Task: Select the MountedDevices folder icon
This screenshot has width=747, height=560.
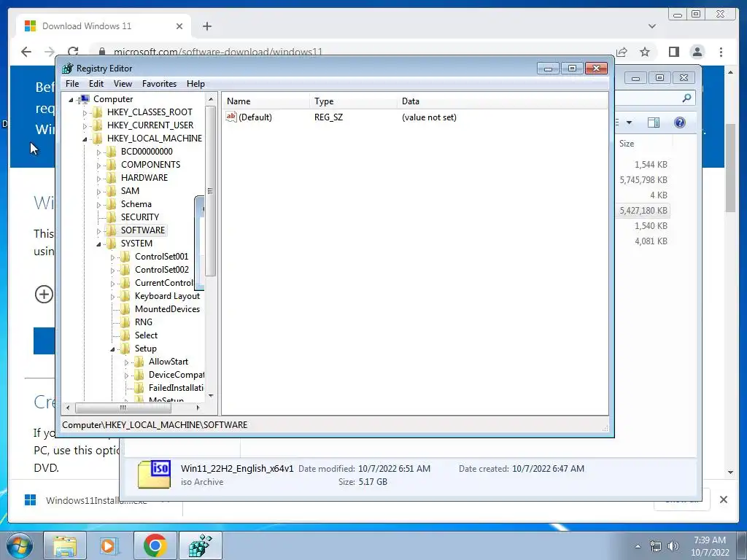Action: coord(125,309)
